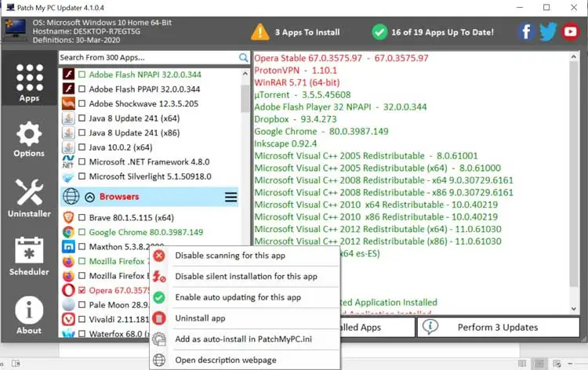Viewport: 588px width, 370px height.
Task: Click the Brave lion icon
Action: (68, 217)
